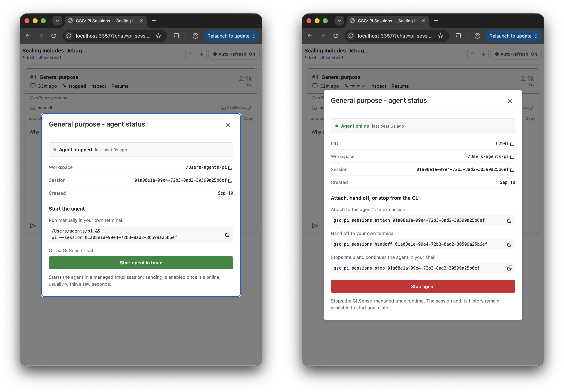The width and height of the screenshot is (564, 392).
Task: Bookmark this page in right browser window
Action: pyautogui.click(x=441, y=36)
